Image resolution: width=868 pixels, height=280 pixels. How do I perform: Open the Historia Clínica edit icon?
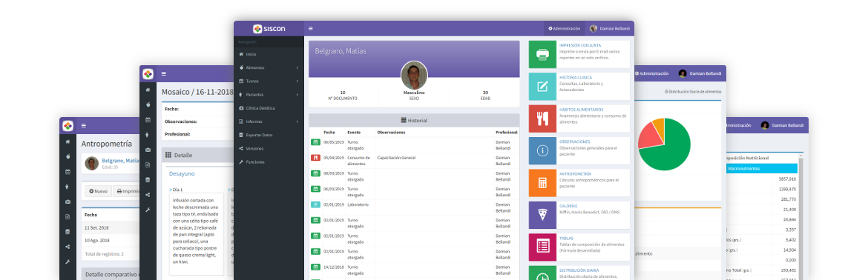pos(542,86)
